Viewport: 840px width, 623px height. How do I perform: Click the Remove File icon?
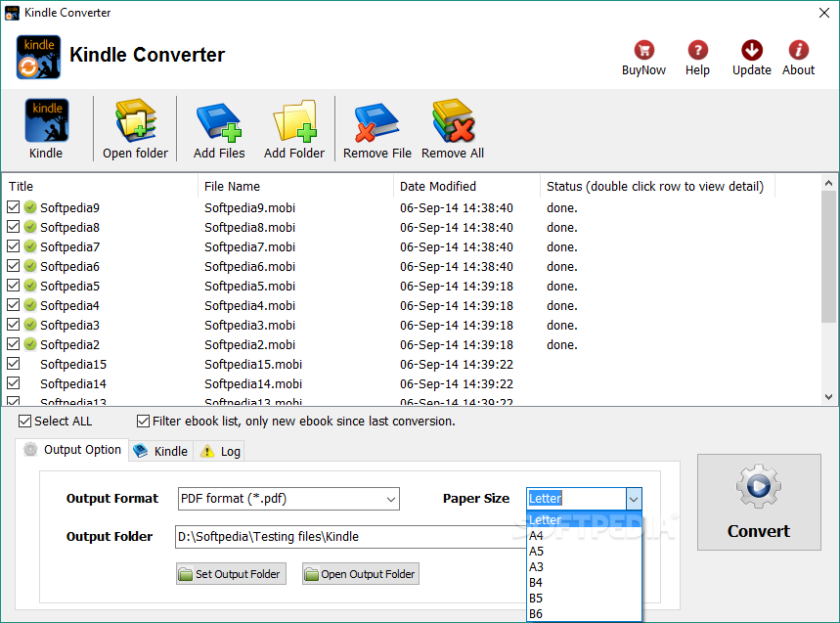376,121
